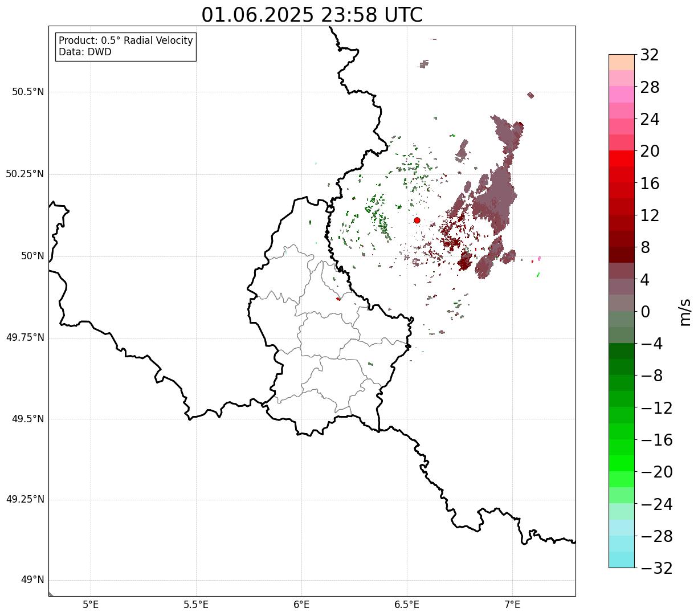Click the colorbar label '−4'

pos(651,344)
